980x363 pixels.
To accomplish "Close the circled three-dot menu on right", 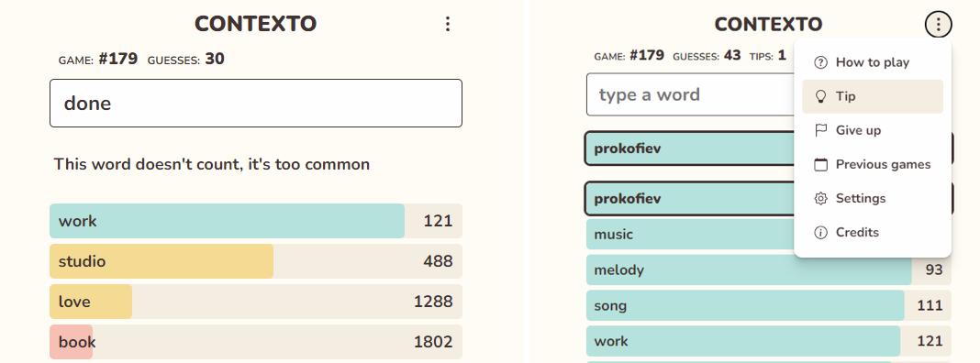I will pos(938,25).
